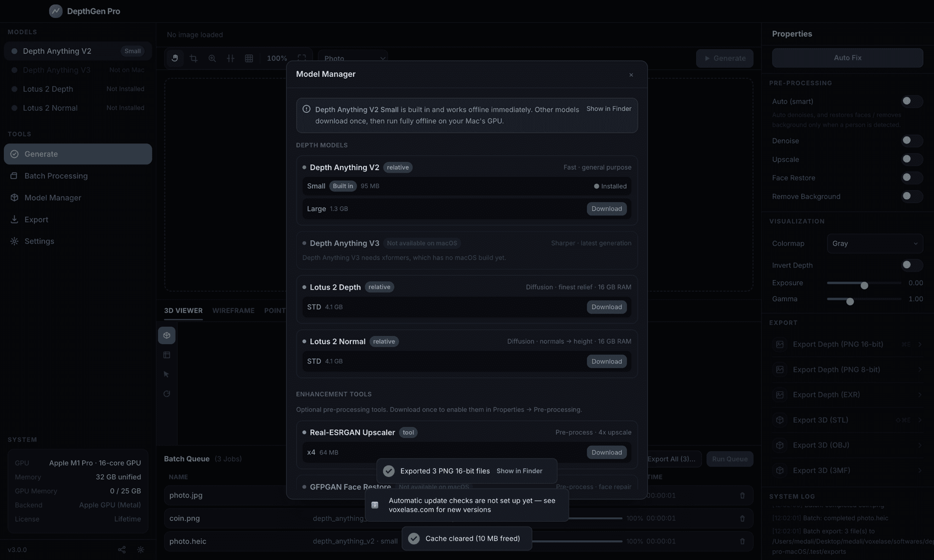
Task: Click the info icon in Model Manager notice
Action: (306, 109)
